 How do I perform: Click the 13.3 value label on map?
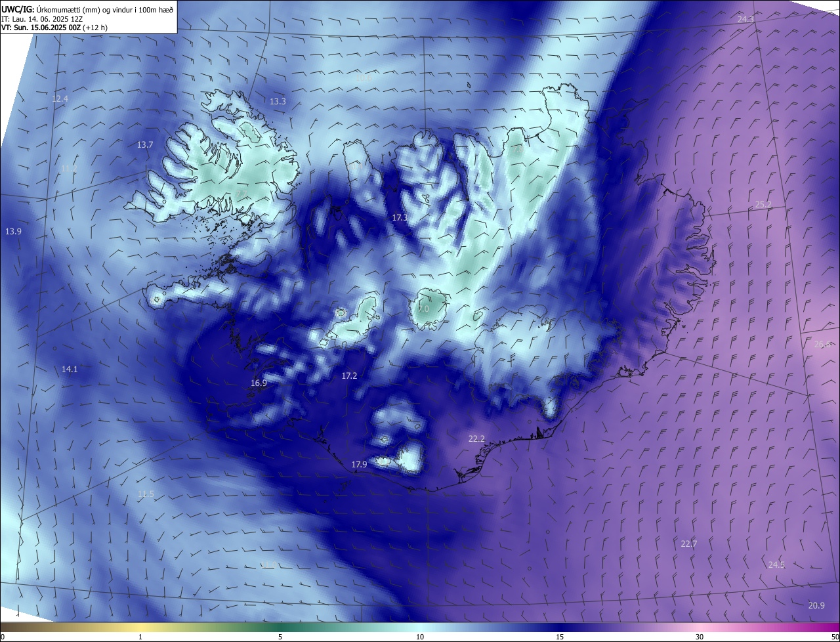click(x=278, y=101)
